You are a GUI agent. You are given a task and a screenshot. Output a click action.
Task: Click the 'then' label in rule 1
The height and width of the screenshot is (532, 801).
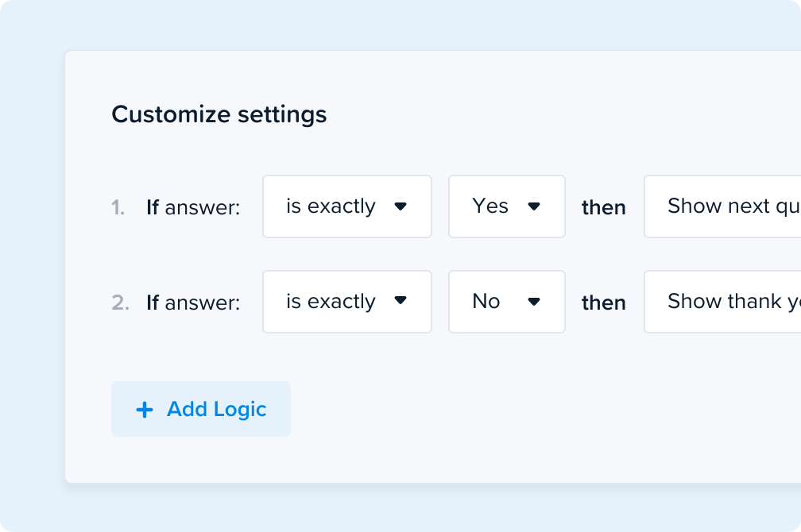click(604, 208)
